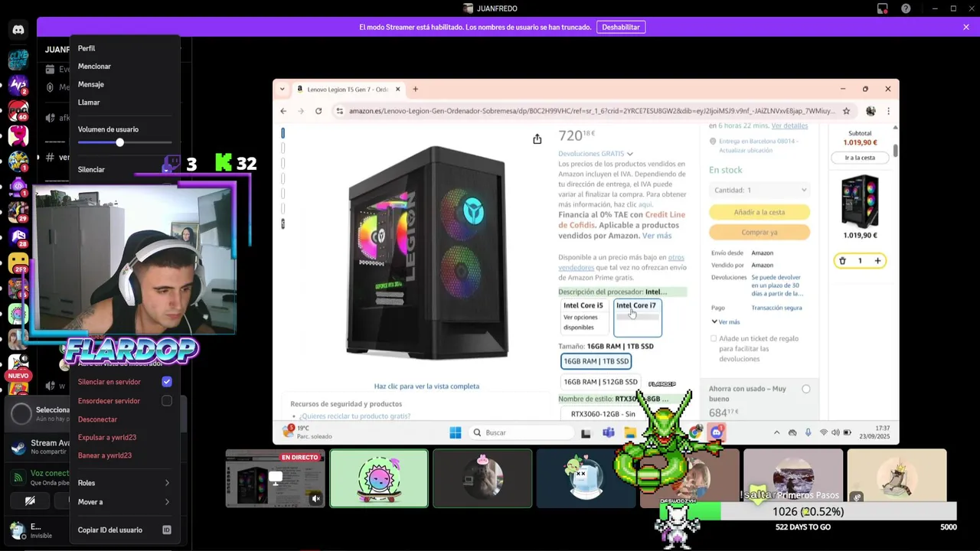The height and width of the screenshot is (551, 980).
Task: Click the NUEVO server badge
Action: pos(18,376)
